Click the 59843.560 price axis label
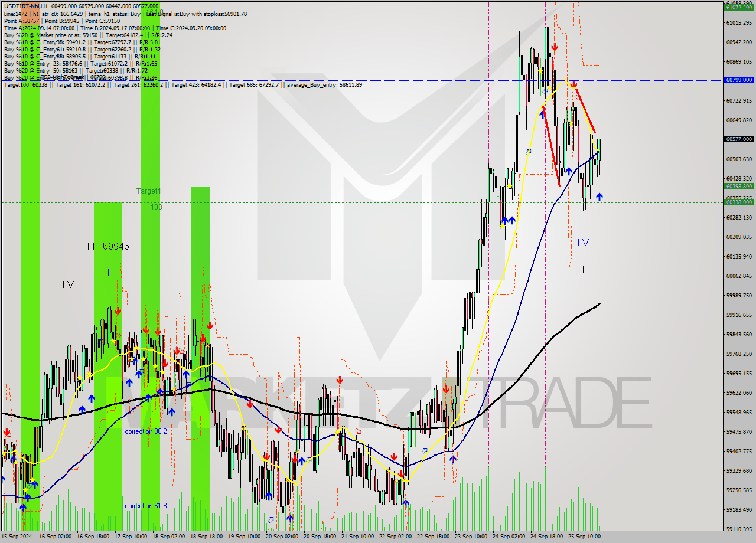The height and width of the screenshot is (543, 756). click(739, 335)
